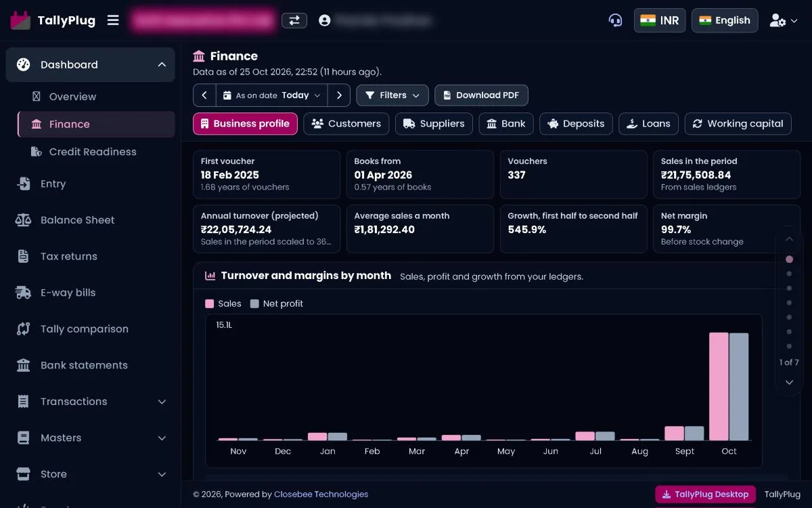The width and height of the screenshot is (812, 508).
Task: Go to the next date
Action: coord(339,96)
